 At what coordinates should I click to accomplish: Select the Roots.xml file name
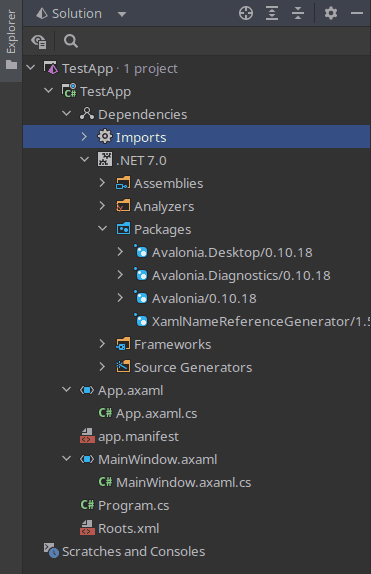[129, 529]
